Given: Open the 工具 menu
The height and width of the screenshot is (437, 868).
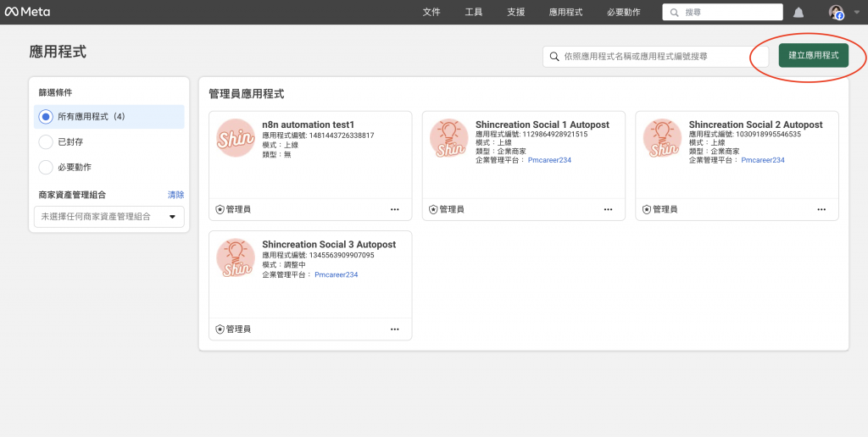Looking at the screenshot, I should tap(474, 12).
